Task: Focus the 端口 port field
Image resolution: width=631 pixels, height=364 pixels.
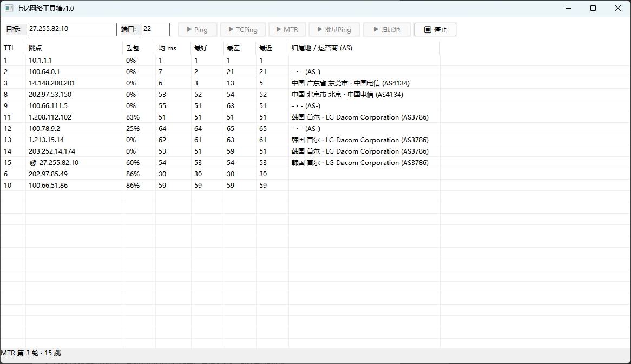Action: [x=156, y=29]
